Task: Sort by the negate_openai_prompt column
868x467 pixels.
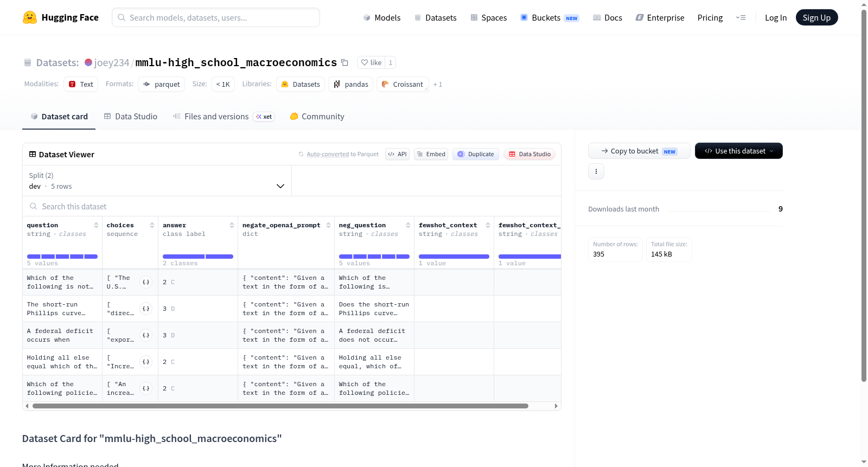Action: click(x=328, y=225)
